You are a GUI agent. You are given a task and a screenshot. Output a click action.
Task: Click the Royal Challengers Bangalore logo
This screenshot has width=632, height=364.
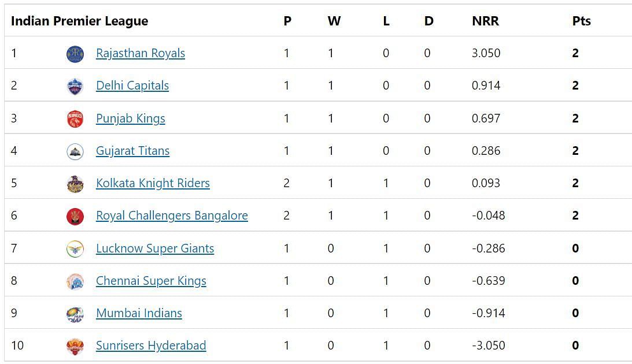pos(75,216)
